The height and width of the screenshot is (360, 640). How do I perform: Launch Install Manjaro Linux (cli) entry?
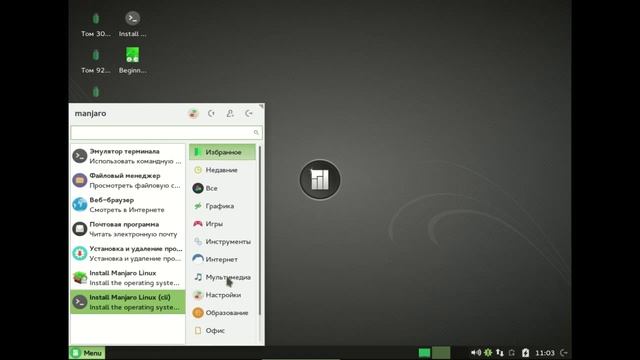click(x=128, y=302)
